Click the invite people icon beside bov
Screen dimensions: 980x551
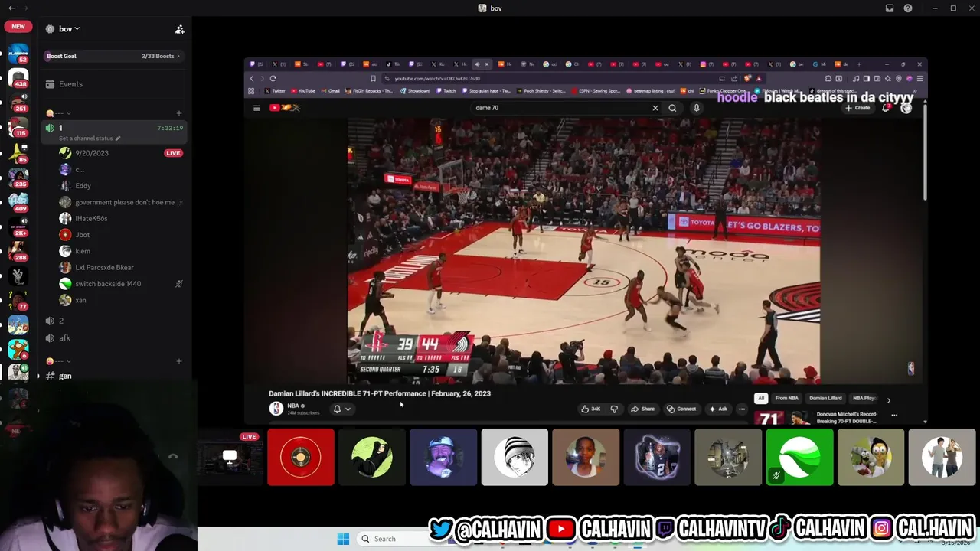180,29
